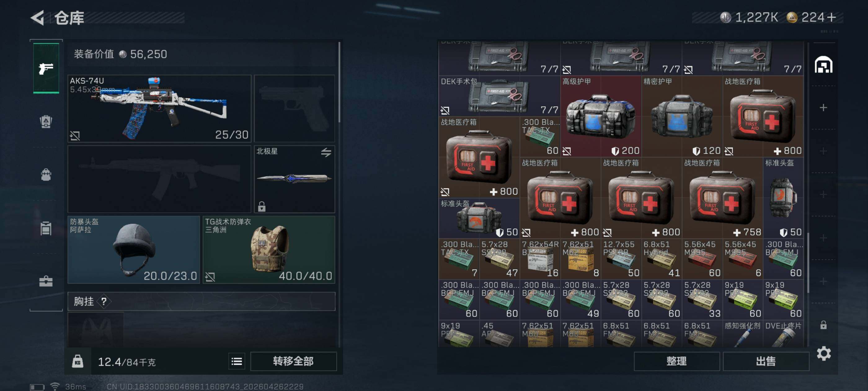
Task: Go back using the warehouse arrow
Action: click(38, 18)
